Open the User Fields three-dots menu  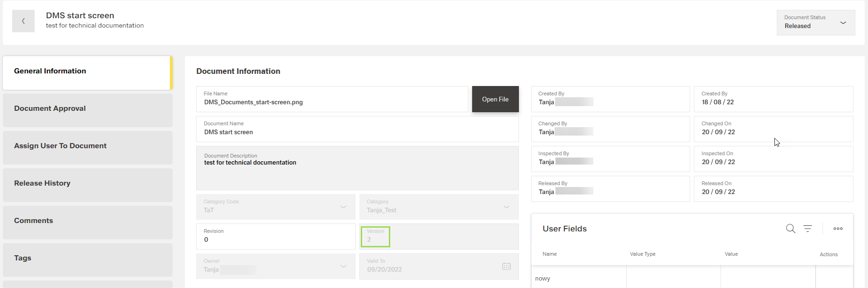[838, 229]
